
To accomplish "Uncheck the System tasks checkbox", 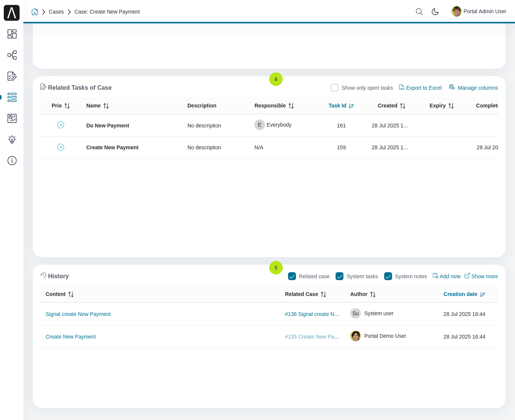I will pyautogui.click(x=339, y=276).
